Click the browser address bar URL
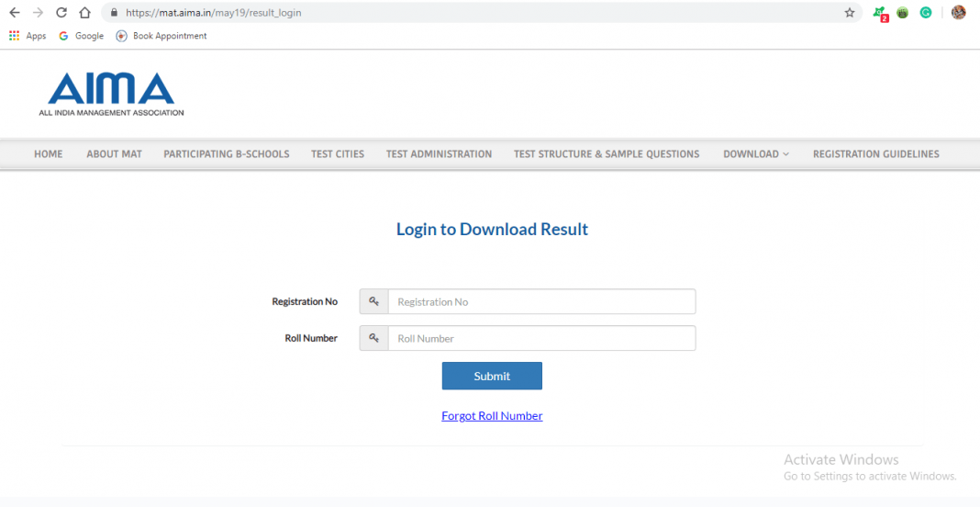This screenshot has height=507, width=980. point(213,13)
